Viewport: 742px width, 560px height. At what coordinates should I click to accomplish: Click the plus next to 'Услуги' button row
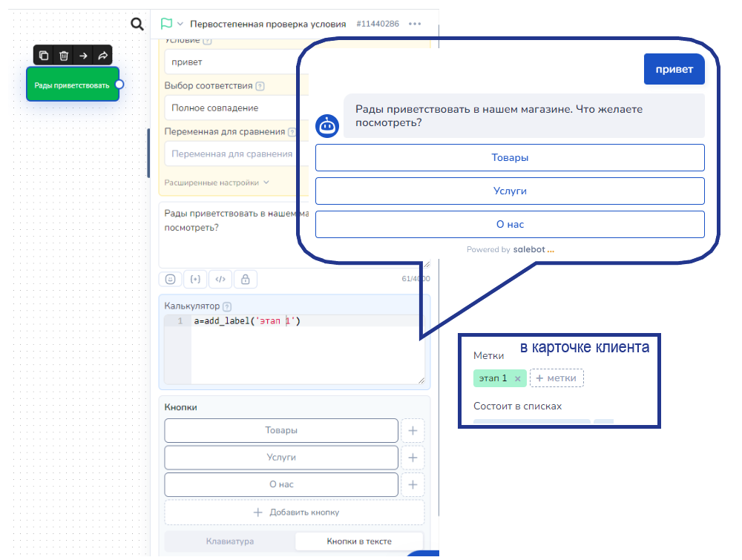pyautogui.click(x=413, y=458)
